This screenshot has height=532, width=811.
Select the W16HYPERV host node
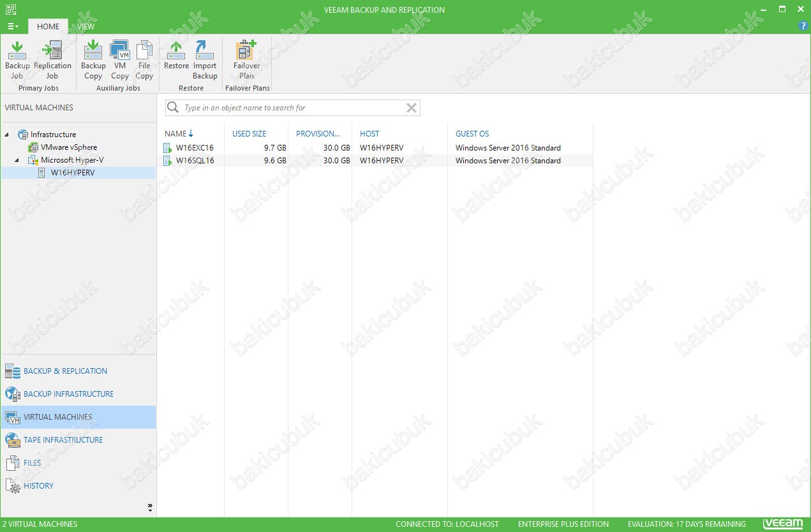pyautogui.click(x=73, y=173)
